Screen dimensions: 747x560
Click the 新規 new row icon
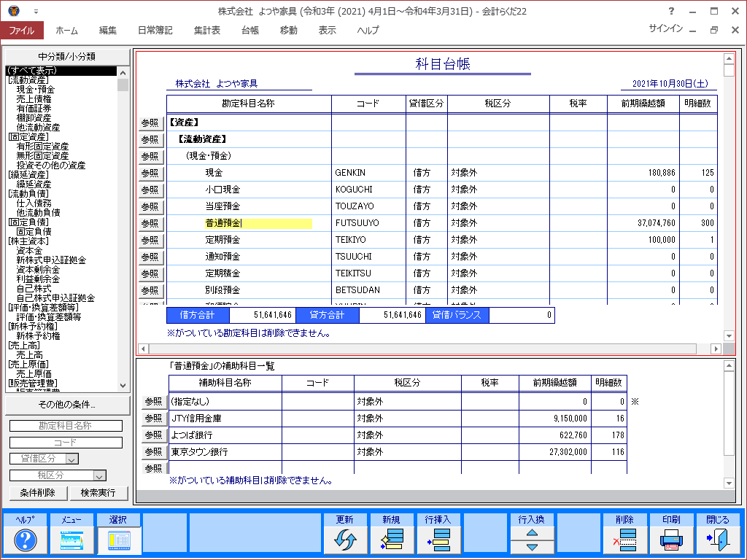[392, 540]
